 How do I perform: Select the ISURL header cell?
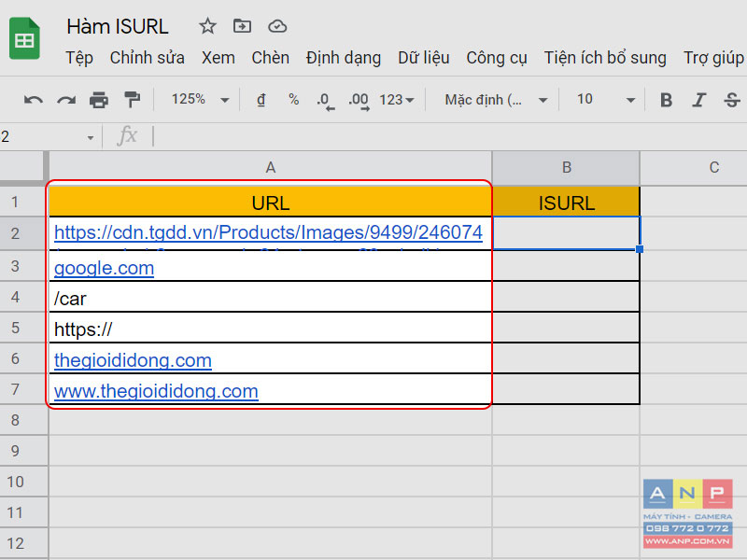tap(566, 203)
